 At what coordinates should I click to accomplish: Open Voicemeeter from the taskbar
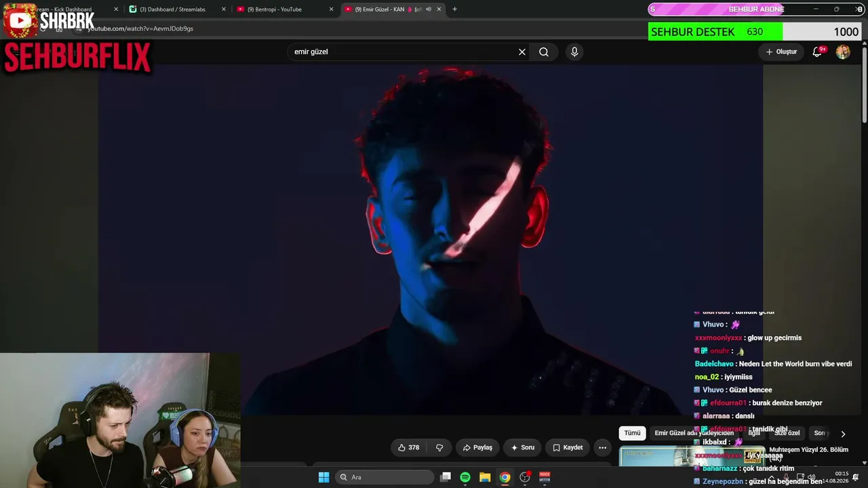point(545,477)
